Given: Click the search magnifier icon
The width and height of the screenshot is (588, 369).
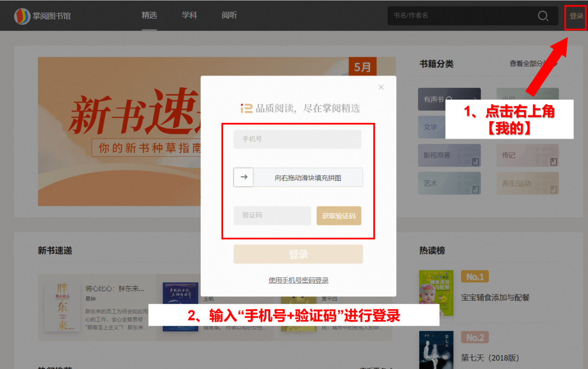Looking at the screenshot, I should pos(543,16).
